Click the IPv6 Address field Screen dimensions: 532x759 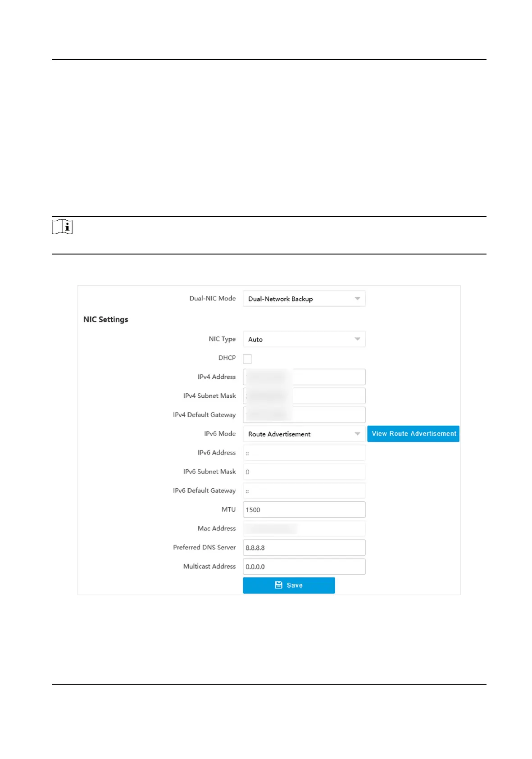point(304,453)
